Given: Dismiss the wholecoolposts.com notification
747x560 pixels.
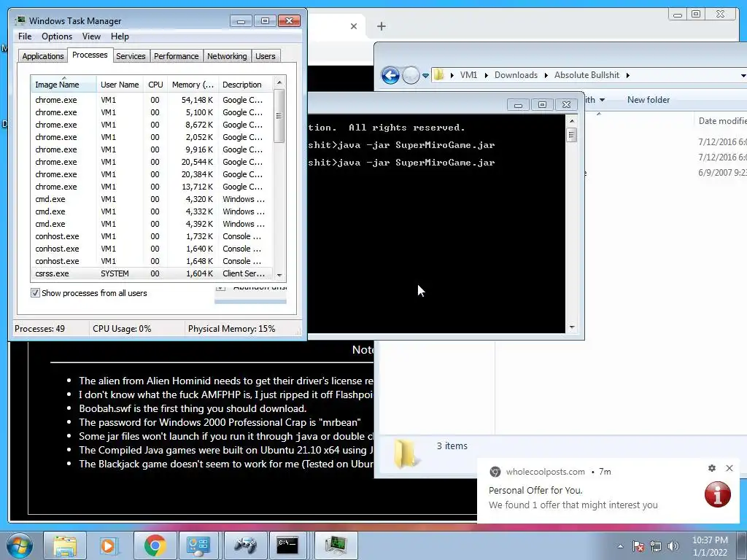Looking at the screenshot, I should 729,468.
